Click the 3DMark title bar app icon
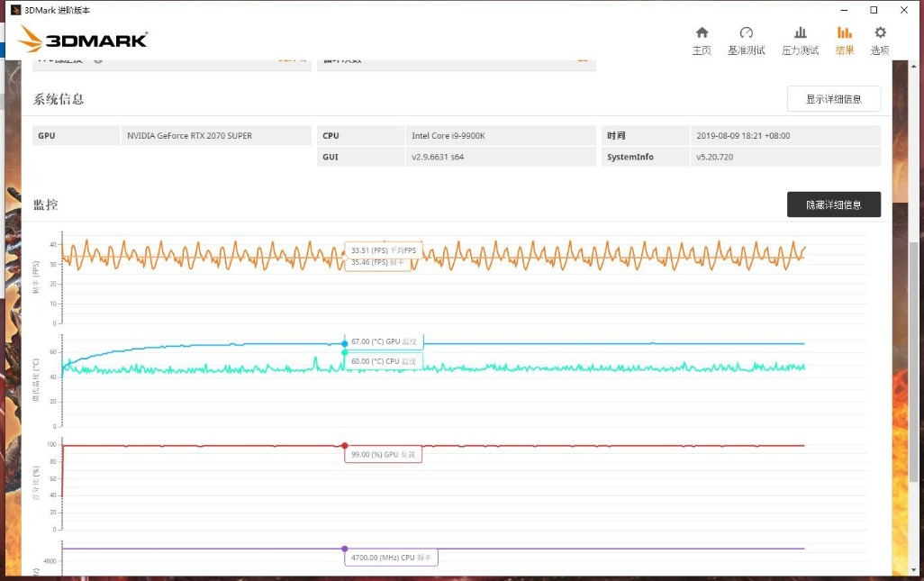This screenshot has width=924, height=581. [16, 10]
